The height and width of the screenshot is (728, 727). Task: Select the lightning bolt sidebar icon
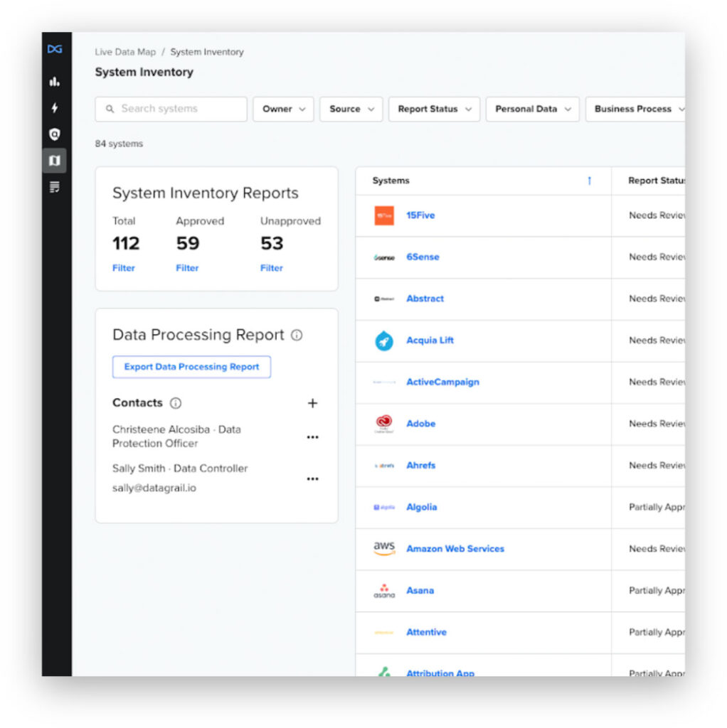(x=55, y=108)
